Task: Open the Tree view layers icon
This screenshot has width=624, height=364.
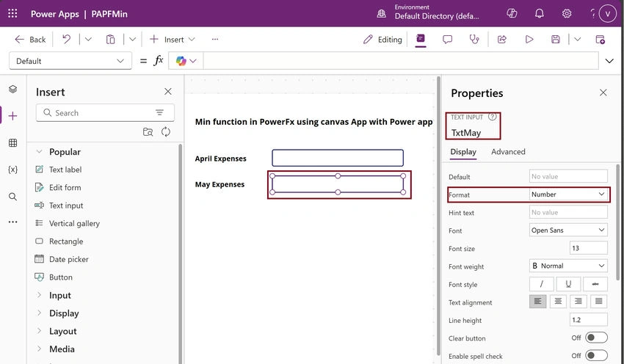Action: (x=12, y=89)
